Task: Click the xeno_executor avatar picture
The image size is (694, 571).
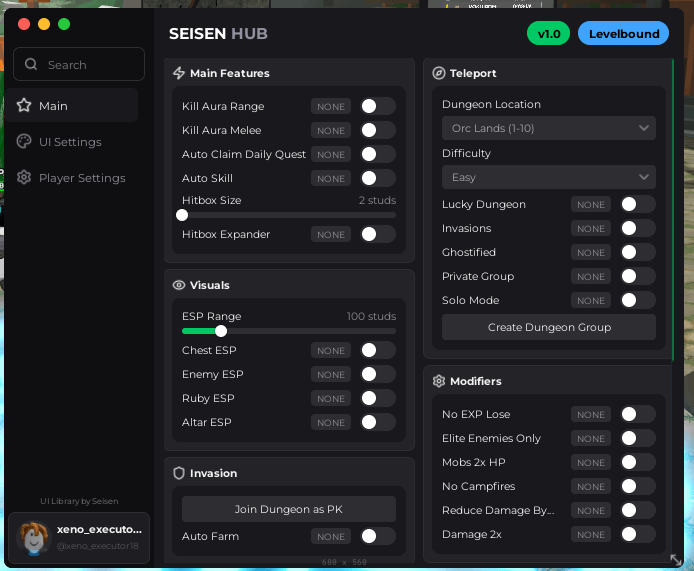Action: pyautogui.click(x=33, y=538)
